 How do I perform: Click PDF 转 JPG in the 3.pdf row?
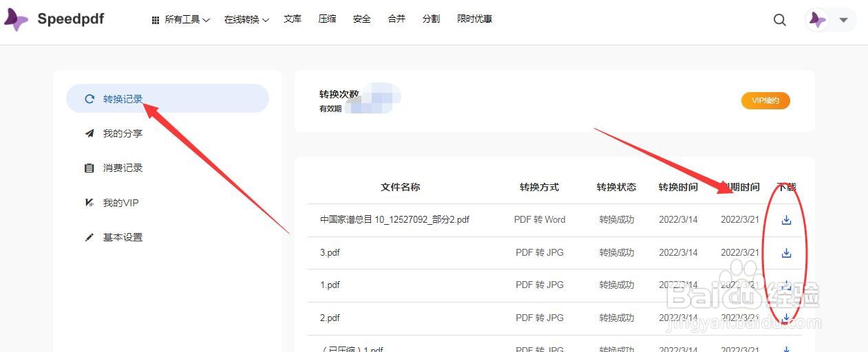[x=540, y=252]
